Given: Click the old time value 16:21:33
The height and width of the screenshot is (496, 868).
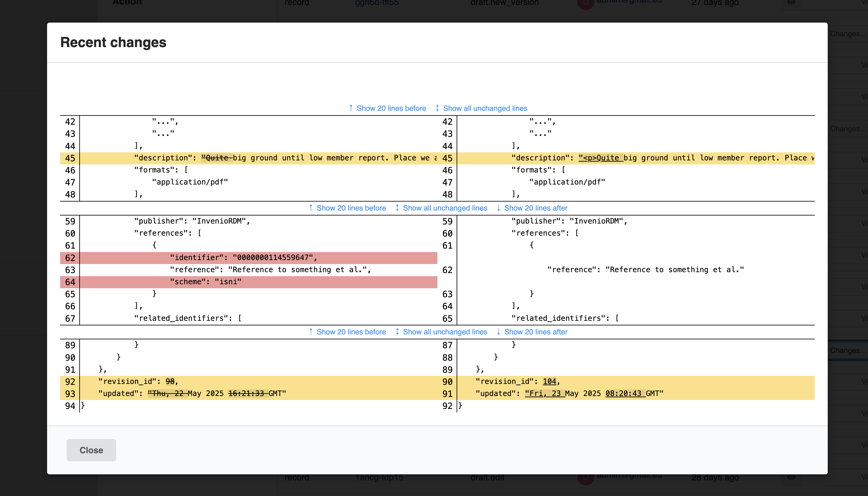Looking at the screenshot, I should [x=246, y=394].
